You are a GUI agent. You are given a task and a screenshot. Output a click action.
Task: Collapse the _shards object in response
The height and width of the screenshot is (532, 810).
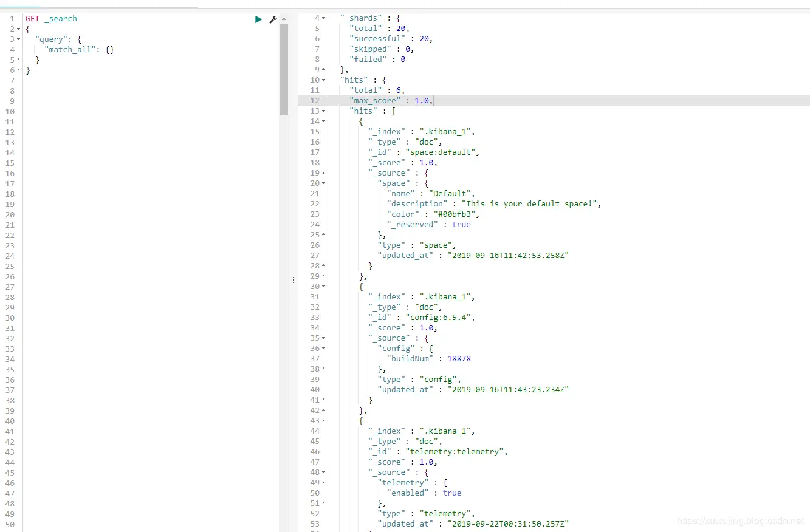[323, 18]
